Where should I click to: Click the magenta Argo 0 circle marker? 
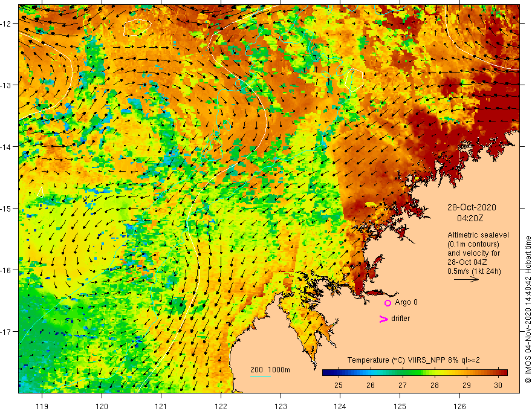[388, 303]
